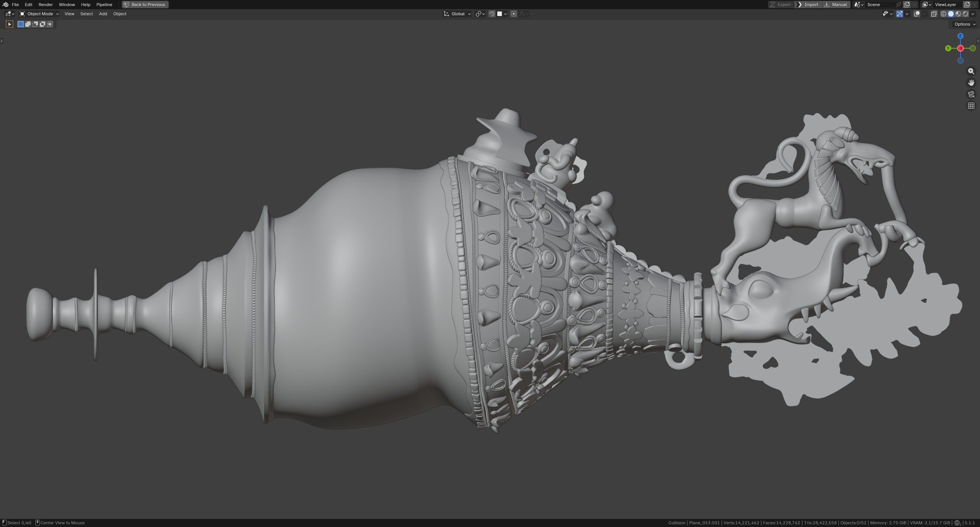The image size is (980, 527).
Task: Choose Invert selection mode icon
Action: (42, 24)
